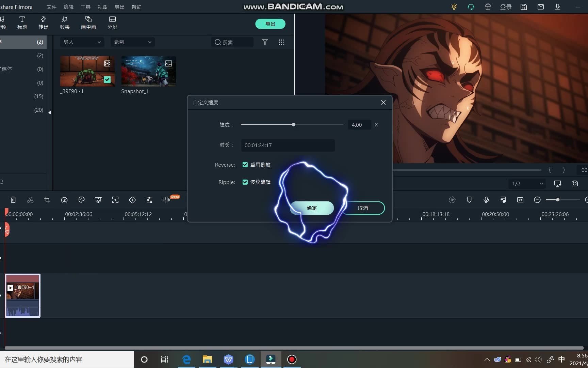Screen dimensions: 588x368
Task: Click the save project icon
Action: pyautogui.click(x=524, y=7)
